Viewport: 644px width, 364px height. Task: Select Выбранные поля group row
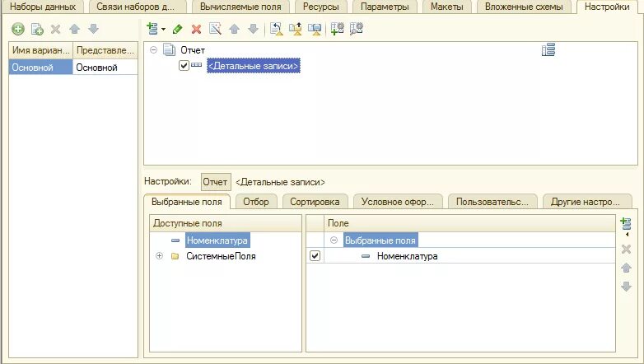380,240
